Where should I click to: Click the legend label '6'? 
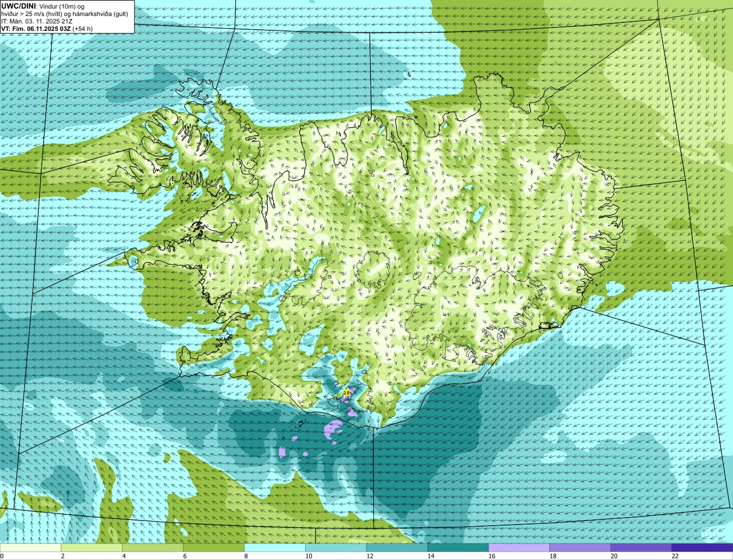coord(185,556)
